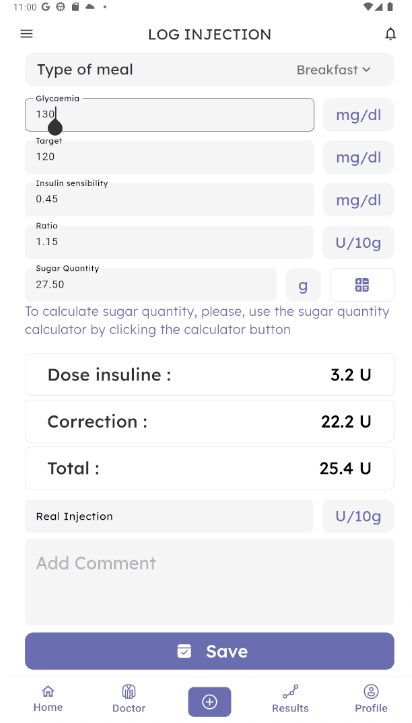Viewport: 412px width, 723px height.
Task: Open the hamburger navigation menu
Action: pos(26,34)
